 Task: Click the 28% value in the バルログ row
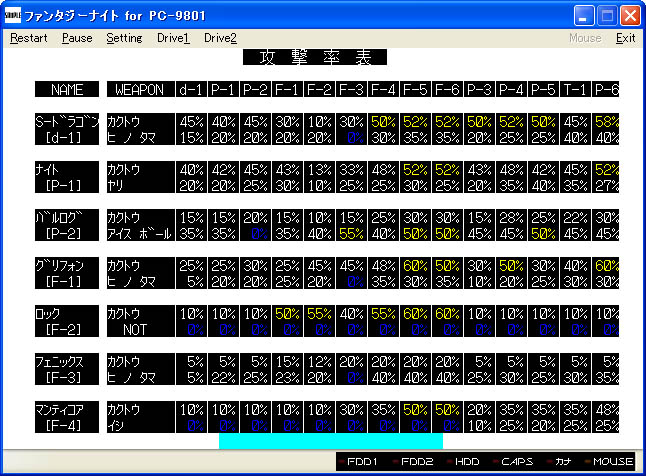(x=512, y=218)
